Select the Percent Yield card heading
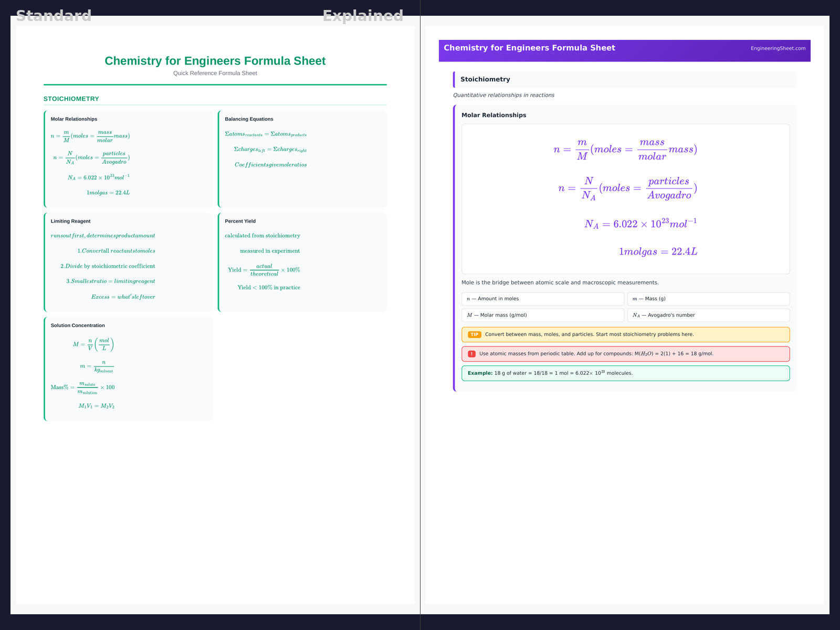This screenshot has height=630, width=840. pyautogui.click(x=240, y=221)
